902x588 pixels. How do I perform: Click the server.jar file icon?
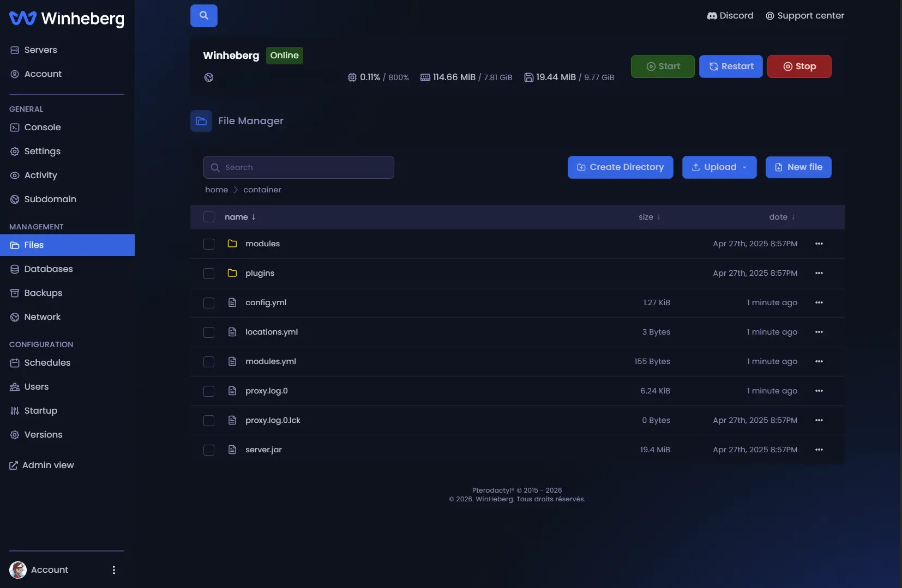point(232,450)
